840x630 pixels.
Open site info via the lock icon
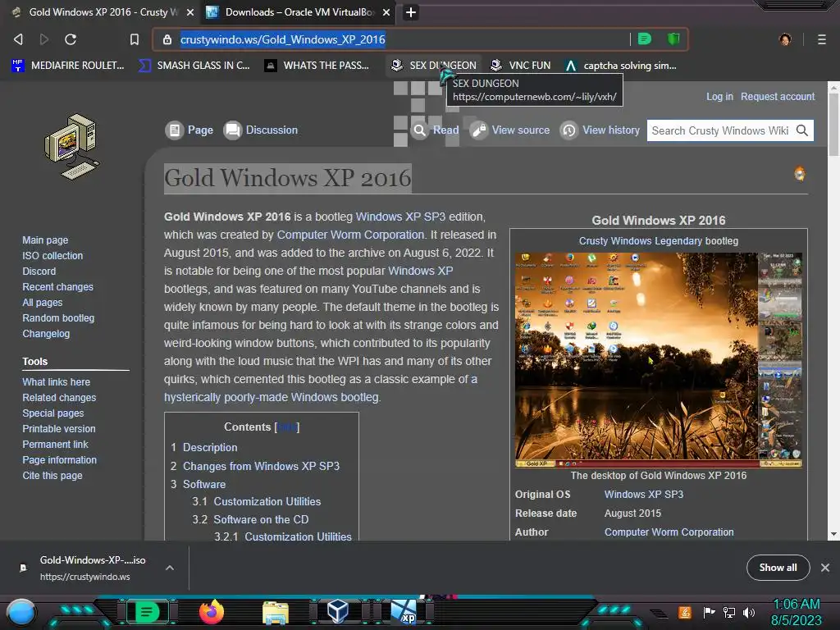(167, 39)
